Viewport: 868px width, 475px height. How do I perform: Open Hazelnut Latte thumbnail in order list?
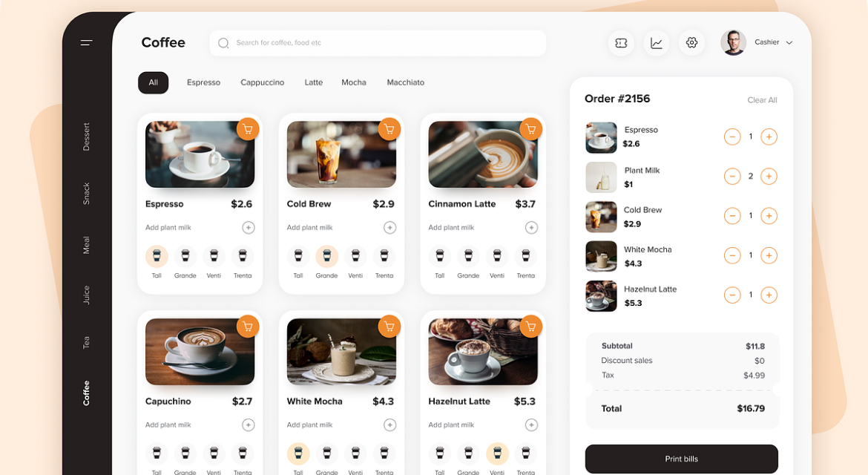(601, 296)
